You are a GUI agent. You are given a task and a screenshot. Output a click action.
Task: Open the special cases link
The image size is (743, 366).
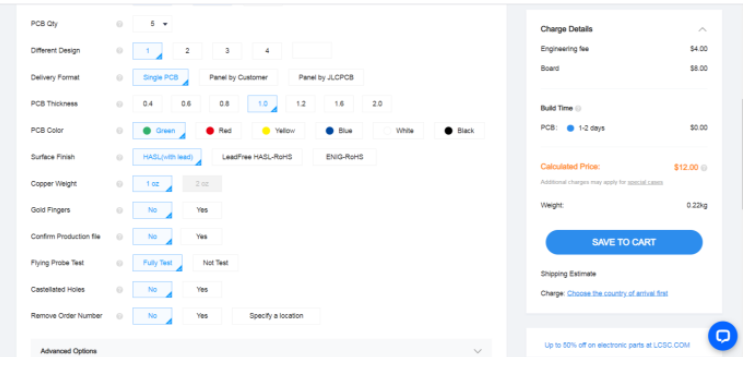point(645,182)
